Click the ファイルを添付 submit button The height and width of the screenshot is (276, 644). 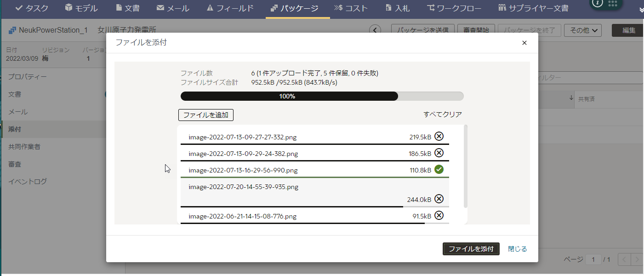[471, 249]
